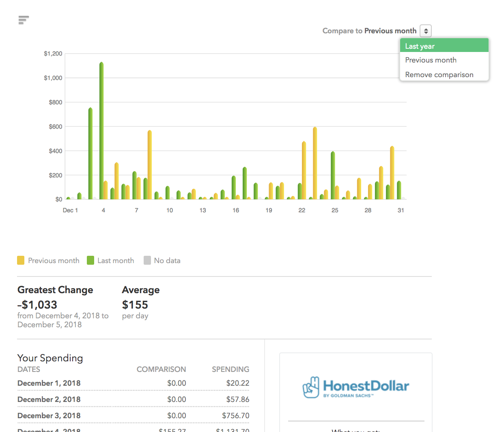Click the Dec 1 axis label on the chart
This screenshot has width=504, height=432.
coord(71,210)
